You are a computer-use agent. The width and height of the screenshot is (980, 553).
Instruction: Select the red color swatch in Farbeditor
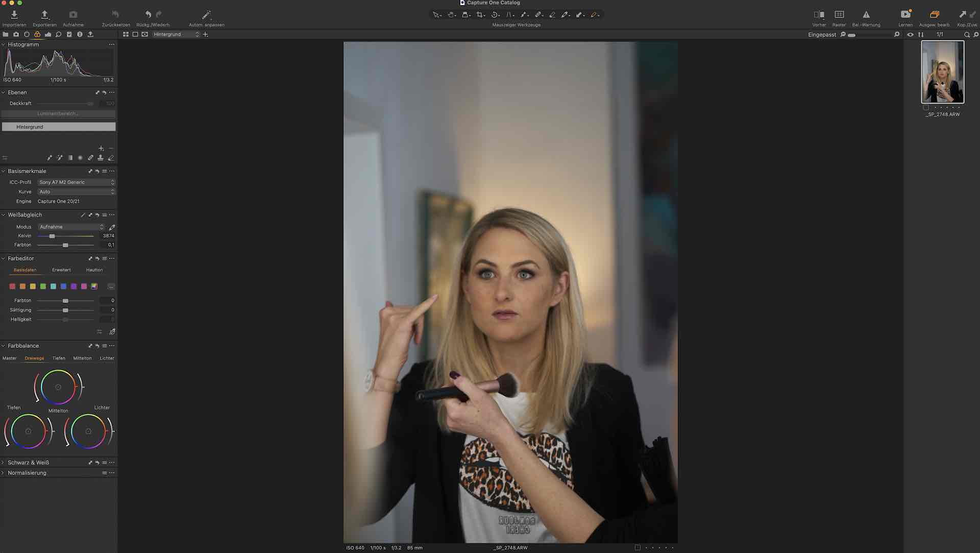pos(12,286)
